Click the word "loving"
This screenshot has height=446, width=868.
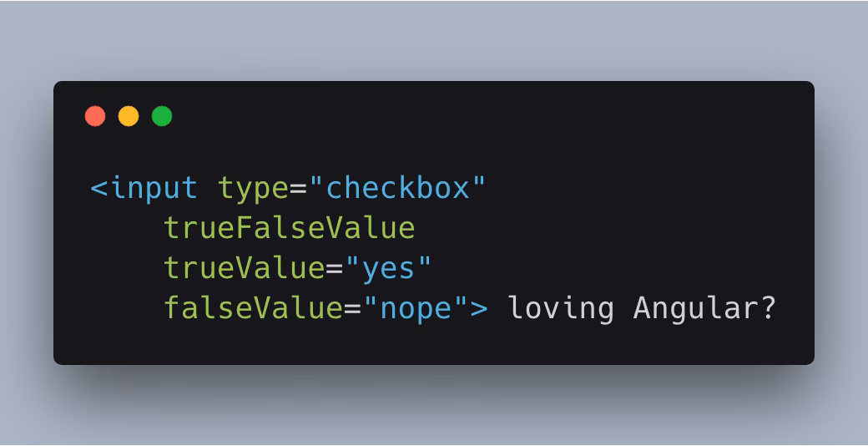(561, 308)
